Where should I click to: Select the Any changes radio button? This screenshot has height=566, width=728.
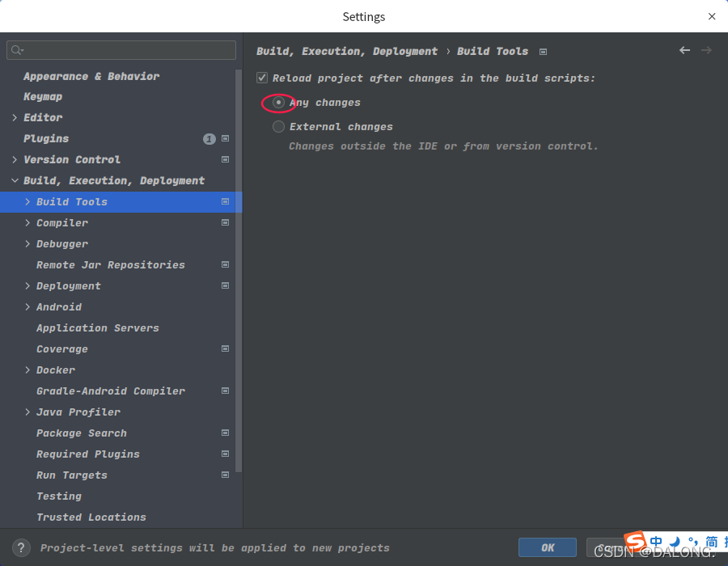pyautogui.click(x=278, y=103)
